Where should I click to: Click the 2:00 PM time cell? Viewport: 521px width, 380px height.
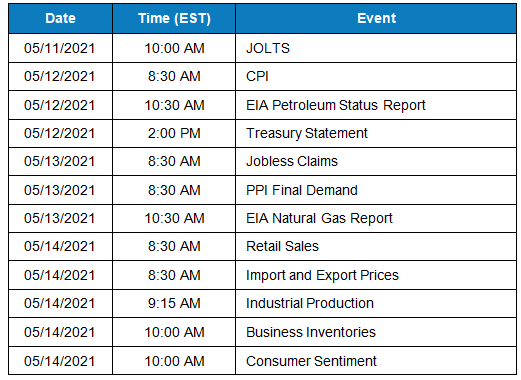[174, 133]
